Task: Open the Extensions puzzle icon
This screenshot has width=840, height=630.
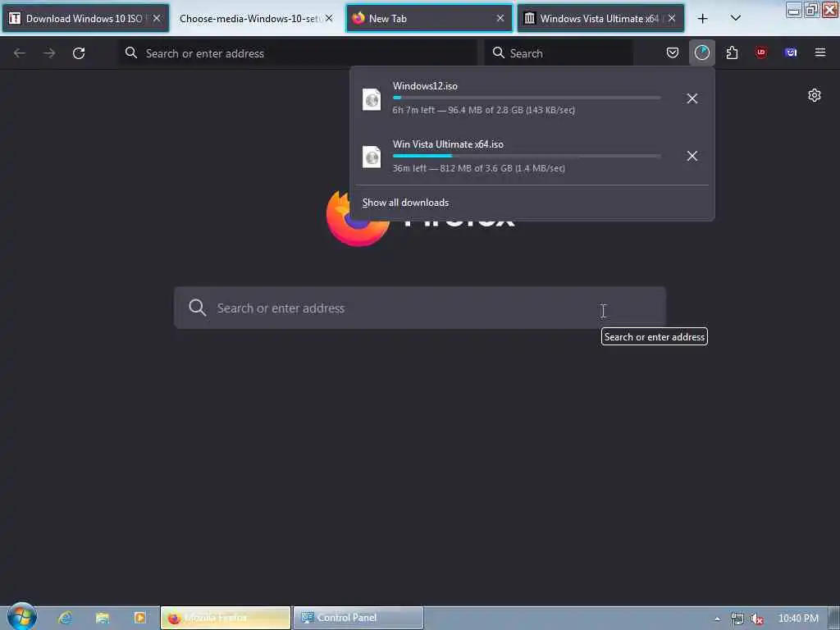Action: pos(732,52)
